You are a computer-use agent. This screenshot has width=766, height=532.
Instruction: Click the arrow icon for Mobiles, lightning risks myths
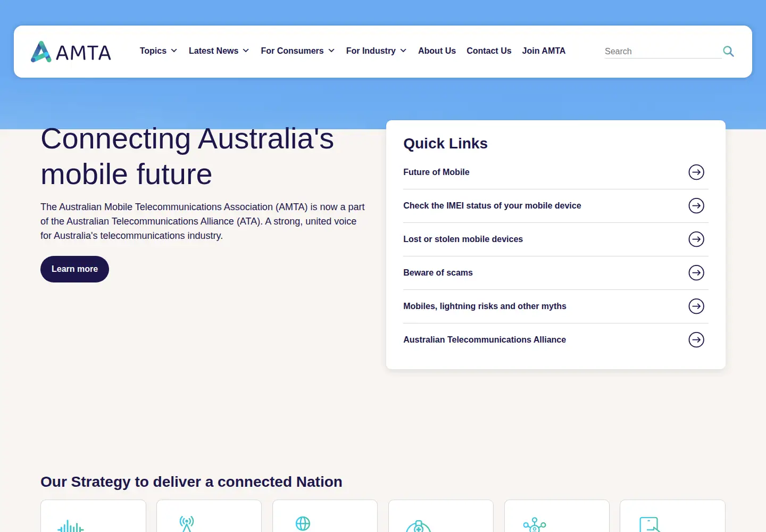click(x=696, y=306)
